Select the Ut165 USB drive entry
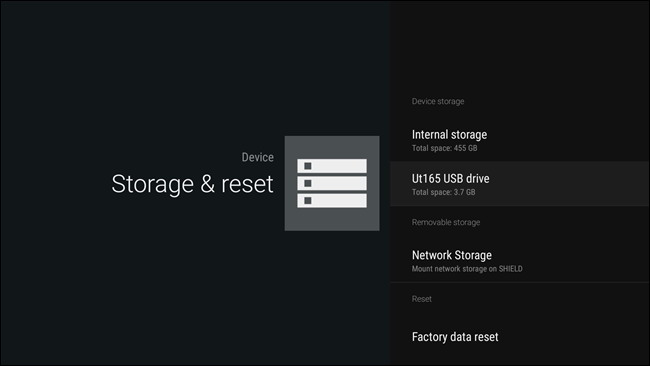Image resolution: width=650 pixels, height=366 pixels. click(x=519, y=184)
